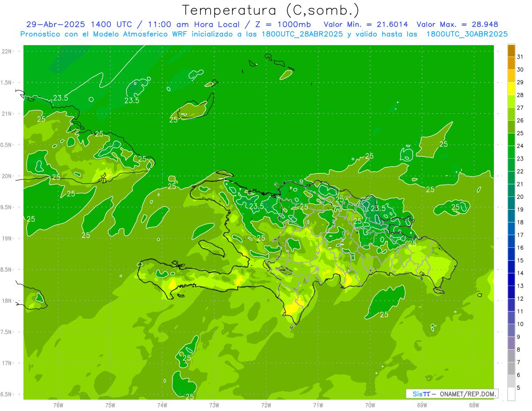Click the title Temperatura (C,somb.)

[271, 10]
